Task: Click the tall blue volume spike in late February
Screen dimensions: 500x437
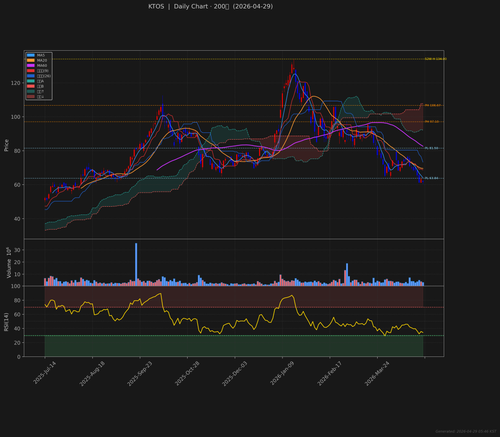Action: (347, 274)
